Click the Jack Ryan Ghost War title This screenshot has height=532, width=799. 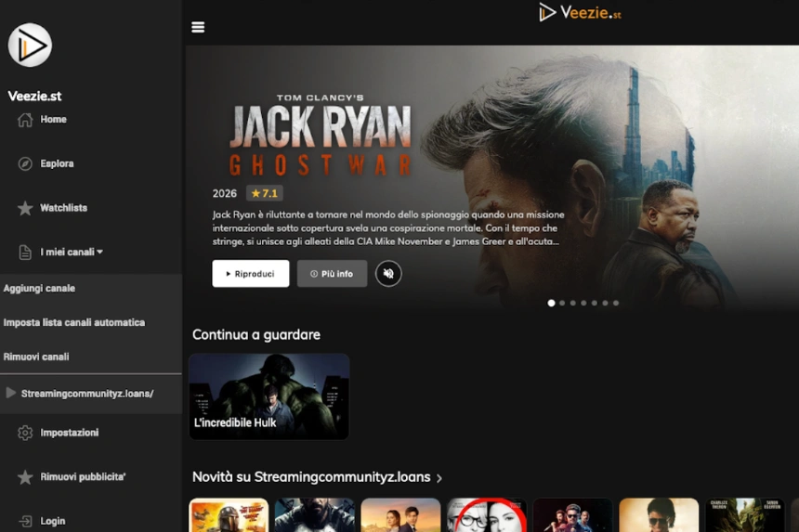tap(321, 136)
